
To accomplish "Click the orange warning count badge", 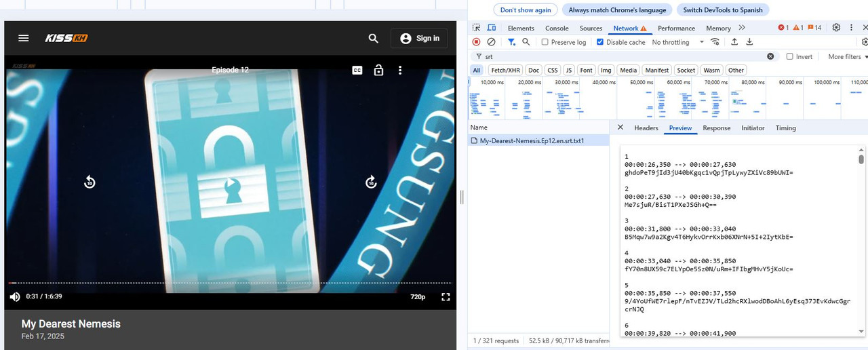I will point(798,28).
